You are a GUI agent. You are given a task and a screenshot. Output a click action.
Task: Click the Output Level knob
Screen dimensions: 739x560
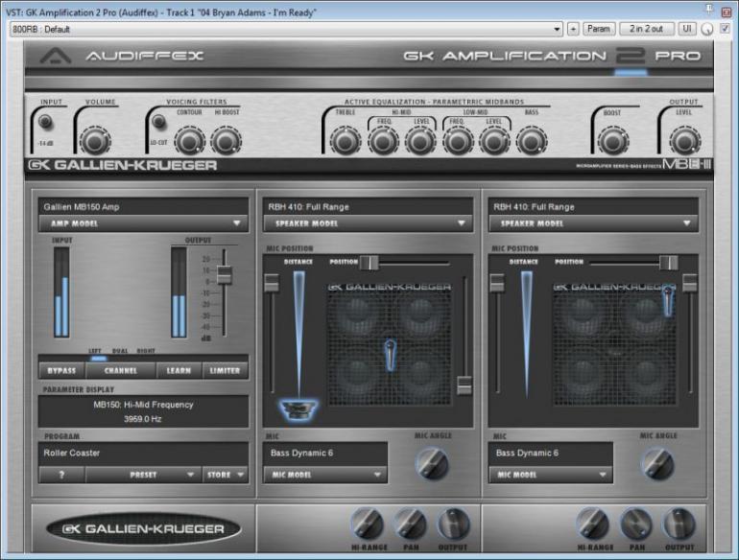pyautogui.click(x=685, y=141)
